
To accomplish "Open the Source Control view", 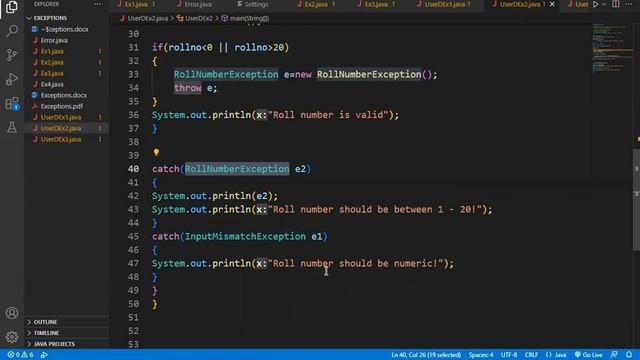I will tap(12, 55).
